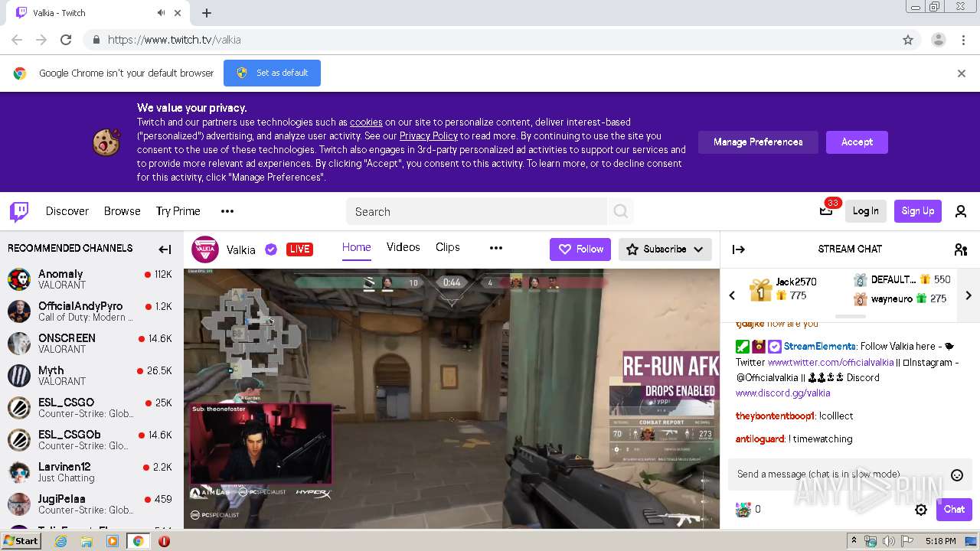
Task: Collapse the Stream Chat panel
Action: click(x=739, y=249)
